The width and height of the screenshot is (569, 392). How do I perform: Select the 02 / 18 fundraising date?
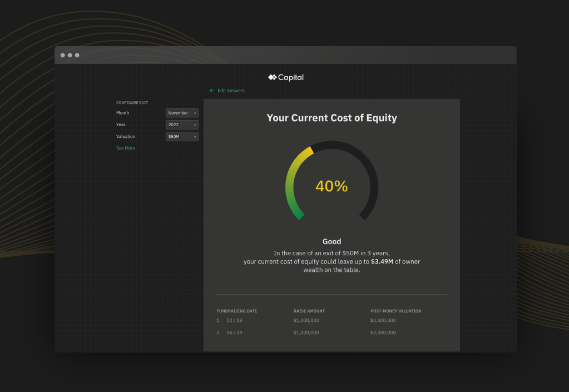[234, 321]
